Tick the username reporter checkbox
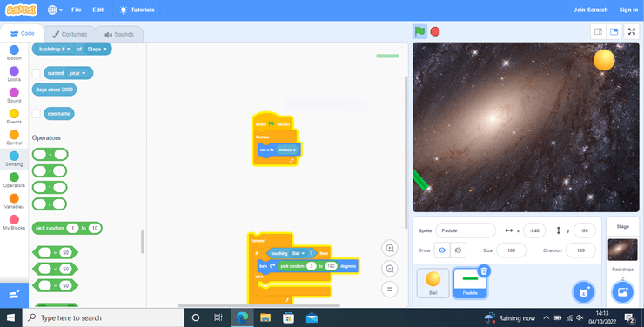 [x=37, y=114]
